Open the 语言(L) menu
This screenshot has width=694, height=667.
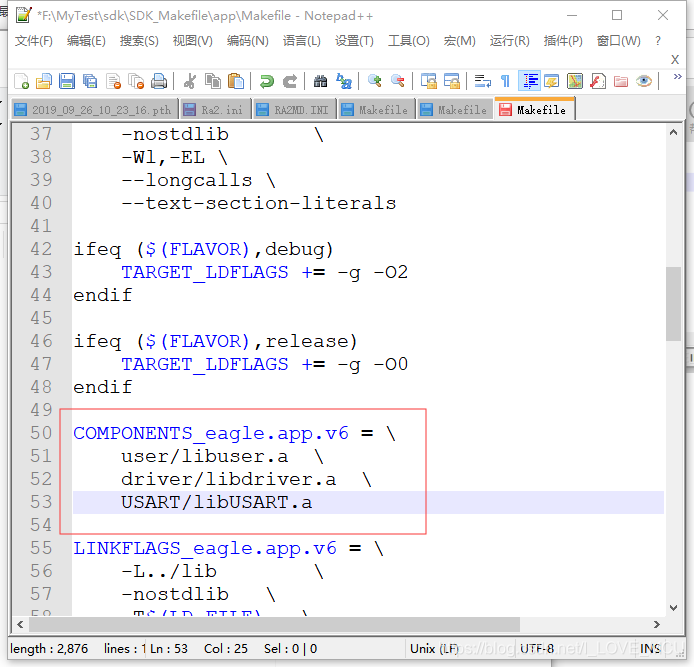tap(301, 41)
